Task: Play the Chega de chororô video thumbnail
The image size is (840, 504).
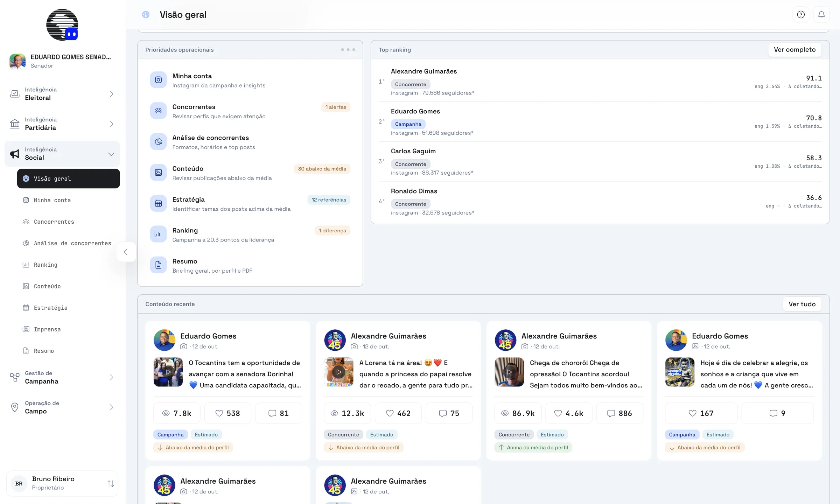Action: (x=509, y=372)
